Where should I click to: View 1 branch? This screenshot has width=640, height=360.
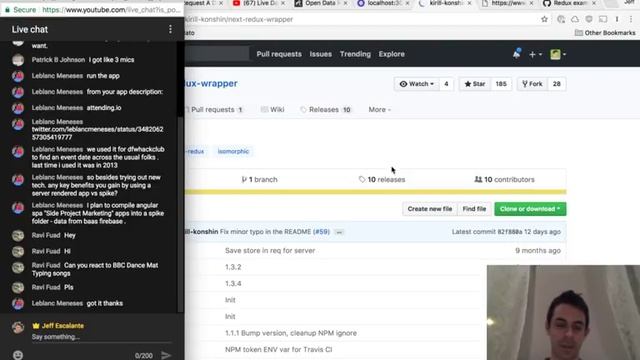(x=259, y=180)
